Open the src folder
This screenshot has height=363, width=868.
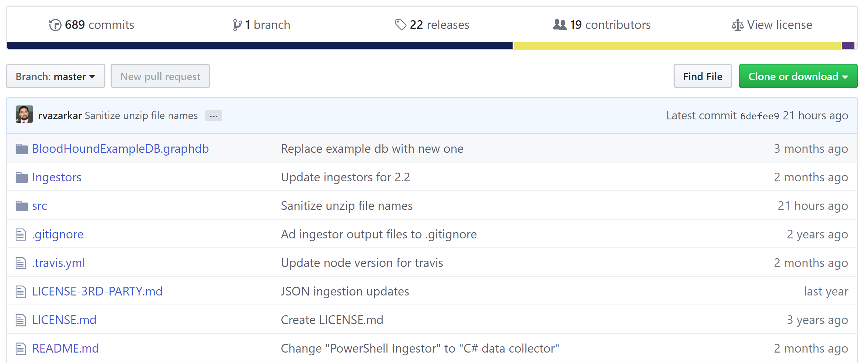point(39,206)
